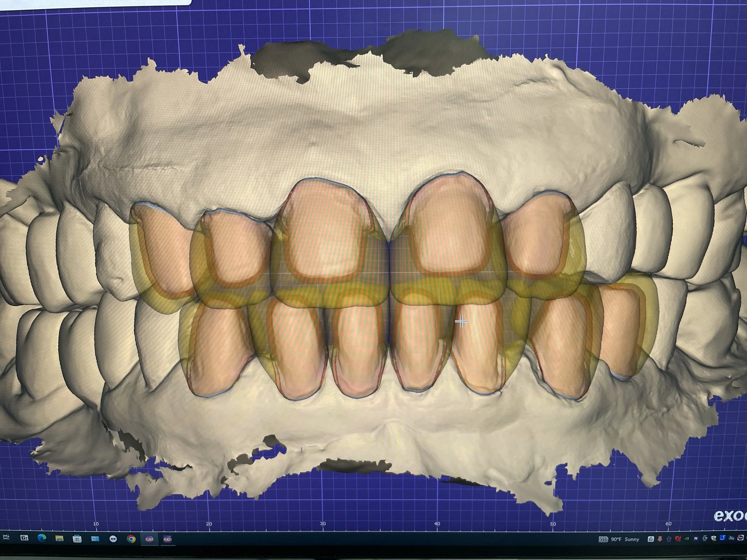Click the NVIDIA tray icon
The width and height of the screenshot is (747, 560).
[687, 539]
